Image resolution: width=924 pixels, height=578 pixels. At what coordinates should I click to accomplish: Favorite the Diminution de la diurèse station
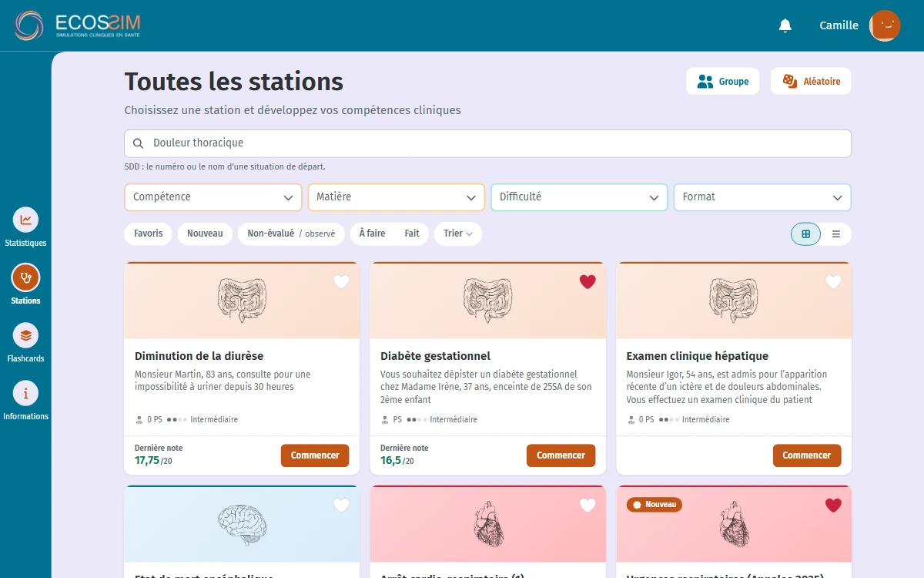[x=341, y=282]
